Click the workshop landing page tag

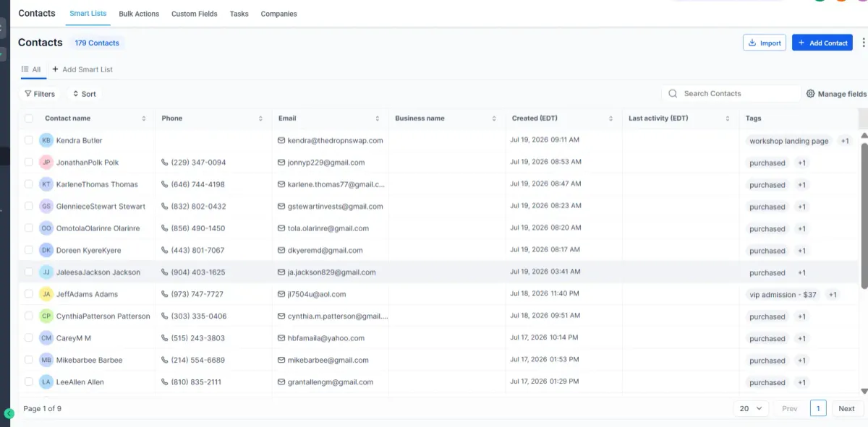tap(788, 141)
